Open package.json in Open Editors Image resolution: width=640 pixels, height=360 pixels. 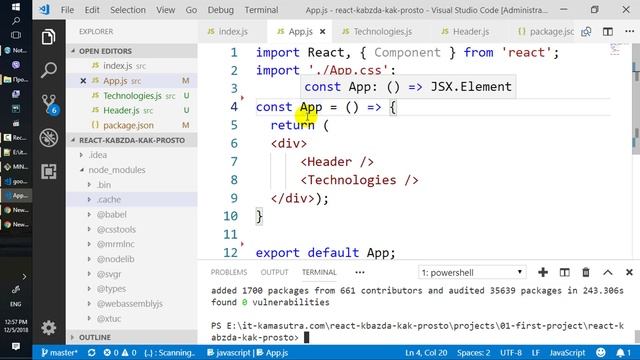(131, 125)
